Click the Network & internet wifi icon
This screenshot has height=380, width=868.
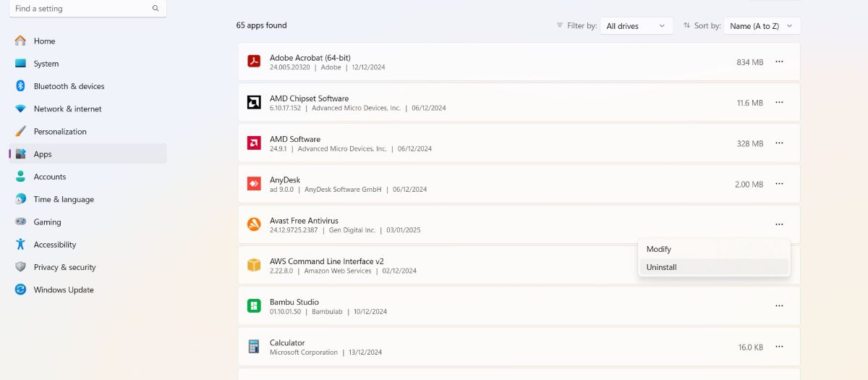pyautogui.click(x=20, y=109)
